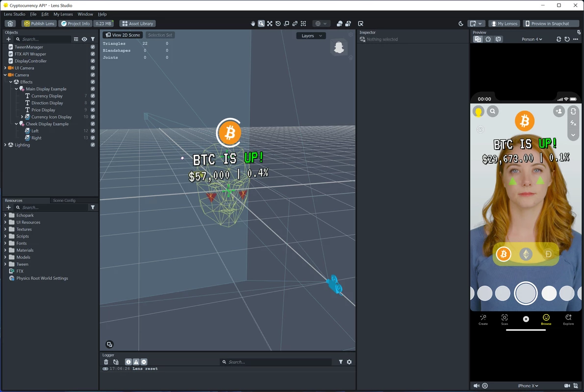
Task: Select the Pan hand tool
Action: tap(253, 24)
